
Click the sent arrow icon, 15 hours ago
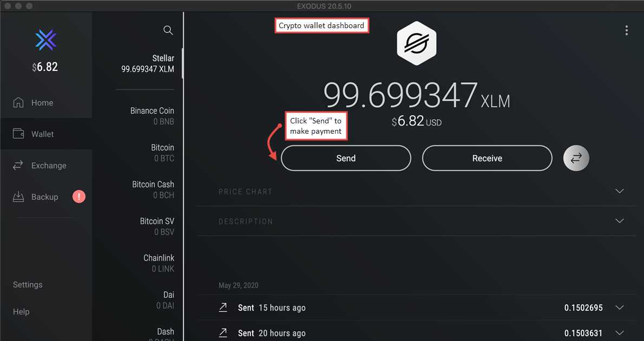223,307
